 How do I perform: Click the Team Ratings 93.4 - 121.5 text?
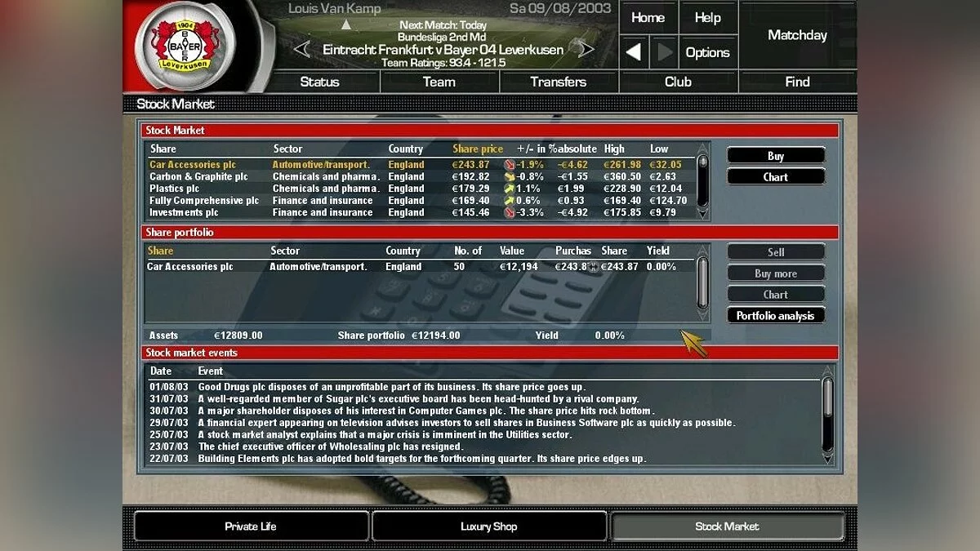[x=443, y=63]
